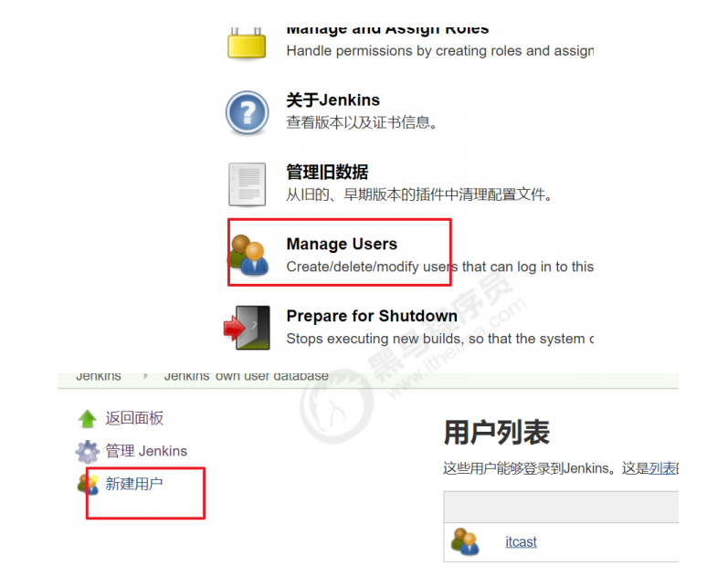
Task: Click the user icon beside 新建用户
Action: [89, 484]
